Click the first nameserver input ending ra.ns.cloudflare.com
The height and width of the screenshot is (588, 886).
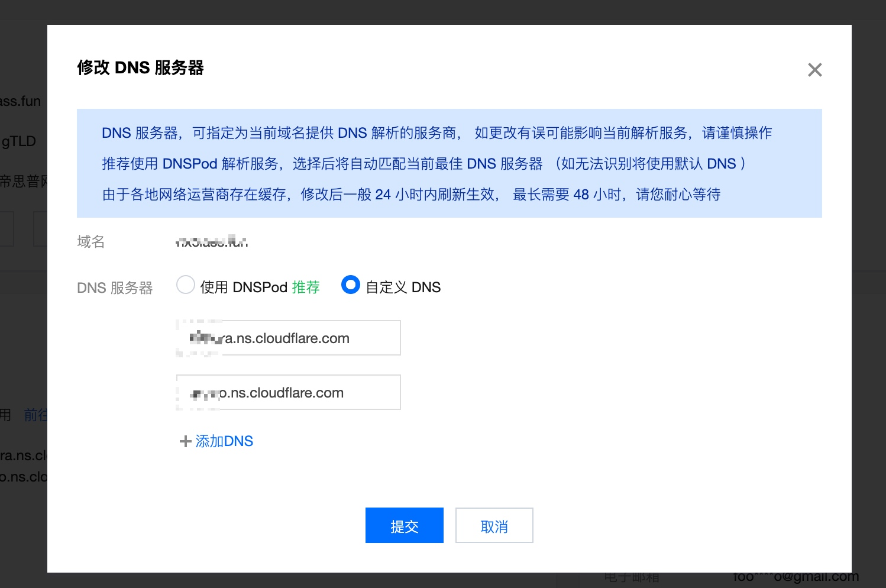tap(288, 338)
